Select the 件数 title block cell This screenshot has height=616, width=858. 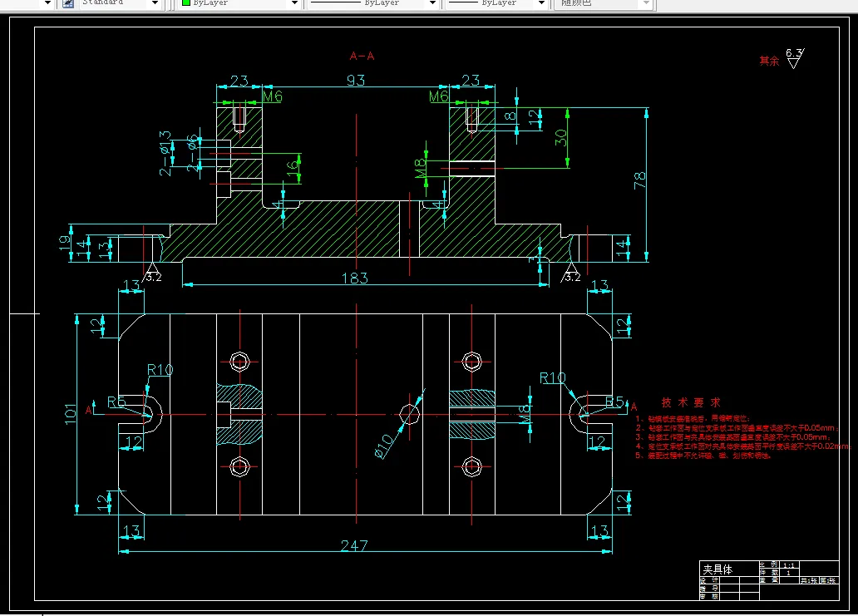click(769, 572)
